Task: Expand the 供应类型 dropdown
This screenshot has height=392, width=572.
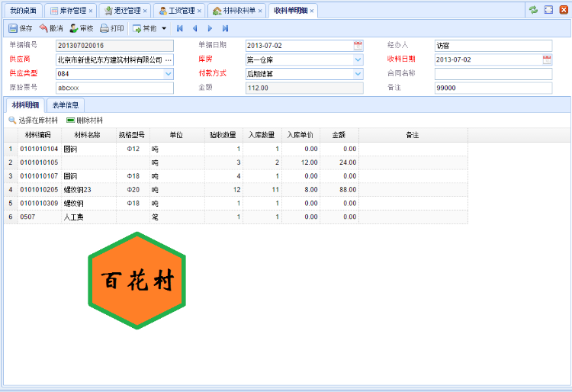Action: tap(169, 74)
